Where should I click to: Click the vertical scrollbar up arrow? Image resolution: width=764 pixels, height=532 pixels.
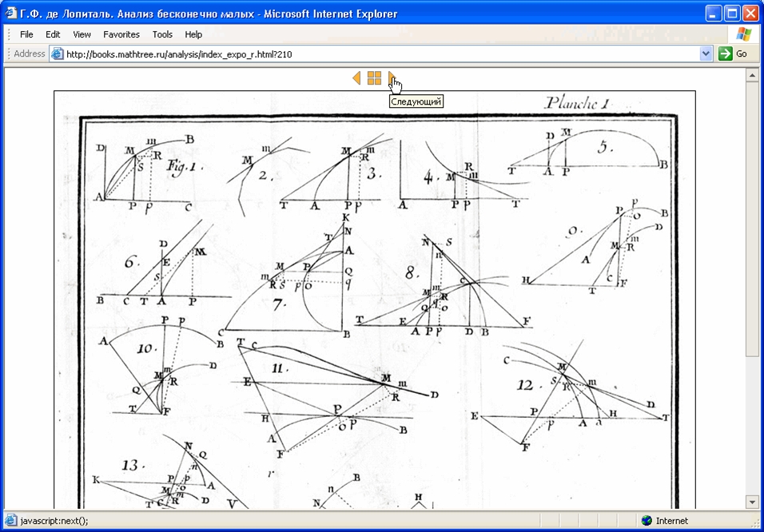tap(751, 74)
